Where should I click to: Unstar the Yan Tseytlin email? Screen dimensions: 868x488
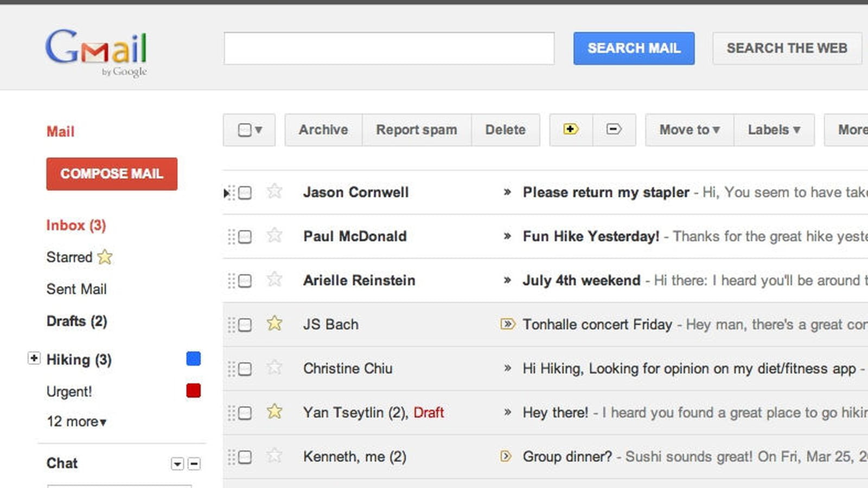pyautogui.click(x=275, y=412)
